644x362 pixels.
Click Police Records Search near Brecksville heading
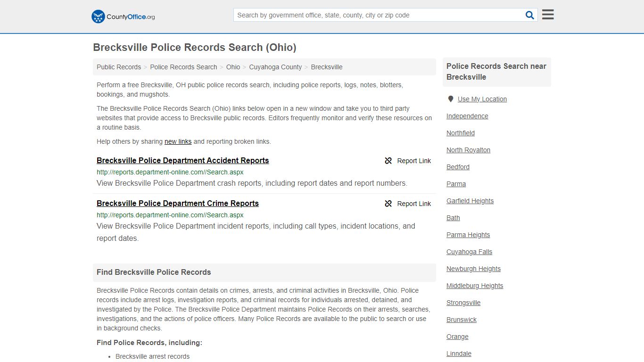[496, 72]
